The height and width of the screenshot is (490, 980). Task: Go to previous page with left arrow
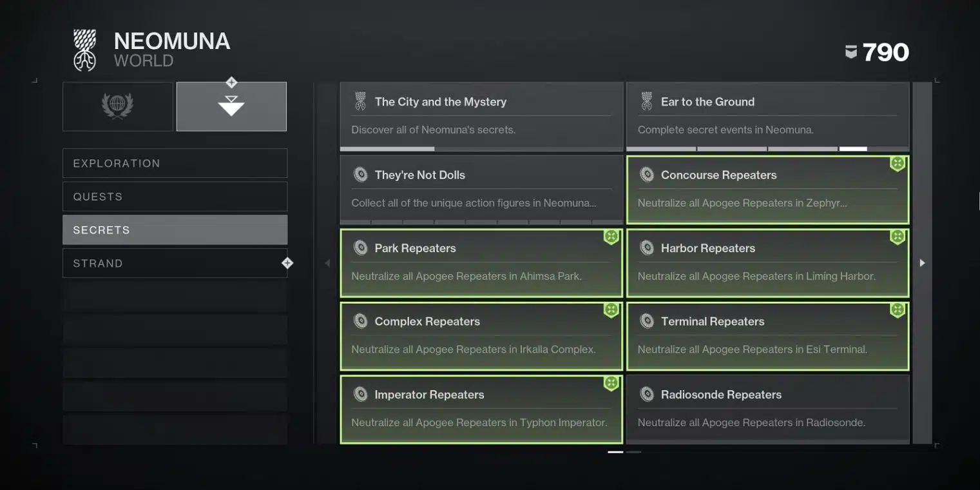[327, 263]
